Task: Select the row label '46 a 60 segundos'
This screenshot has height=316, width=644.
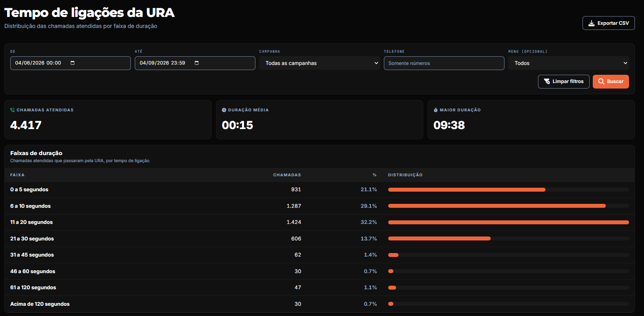Action: pos(33,271)
